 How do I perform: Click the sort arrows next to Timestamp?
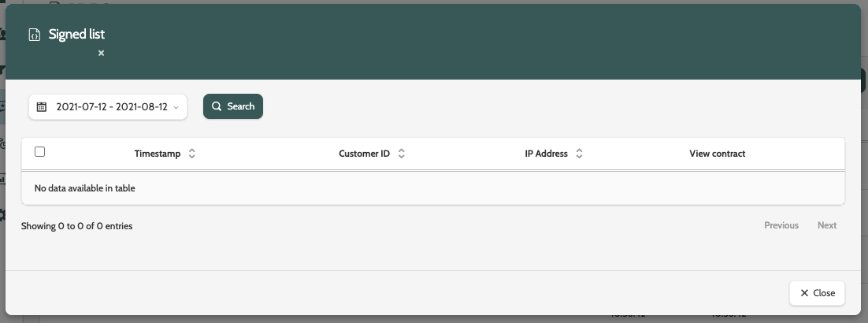click(x=192, y=154)
